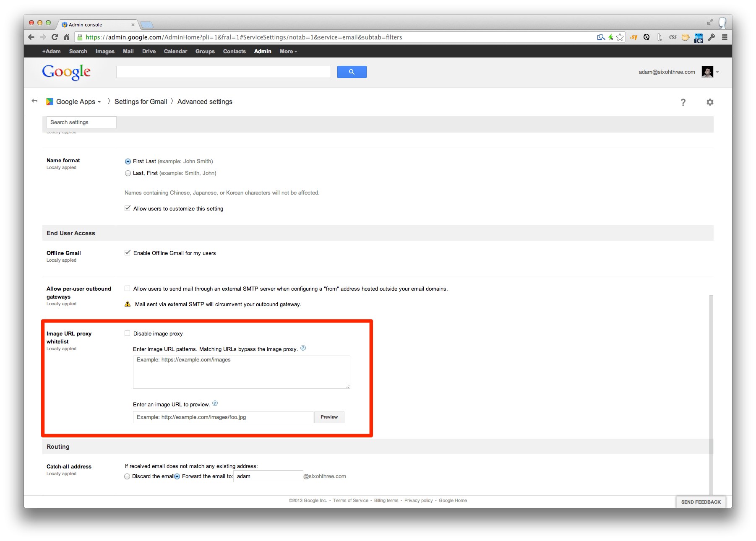Click the Preview button for image URL
This screenshot has height=541, width=756.
click(329, 417)
